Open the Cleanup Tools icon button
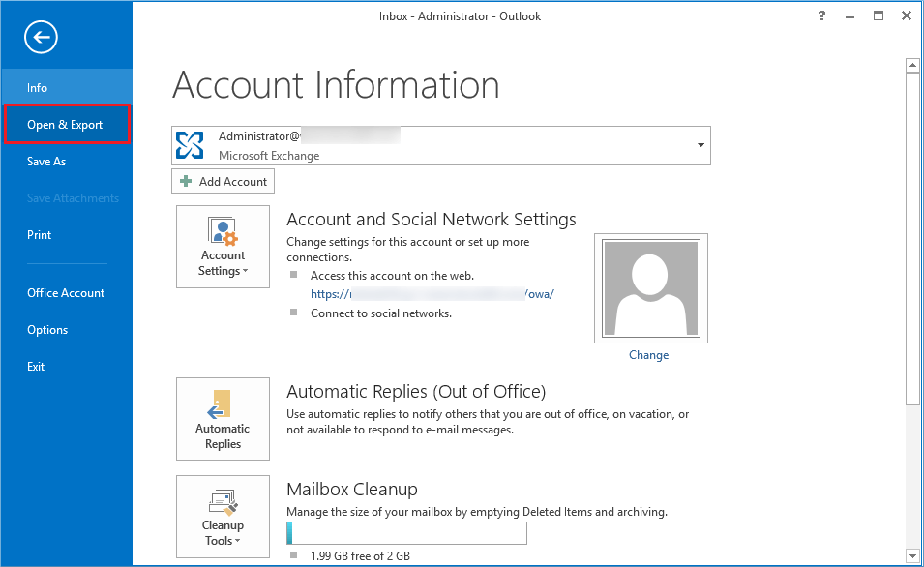 tap(223, 516)
